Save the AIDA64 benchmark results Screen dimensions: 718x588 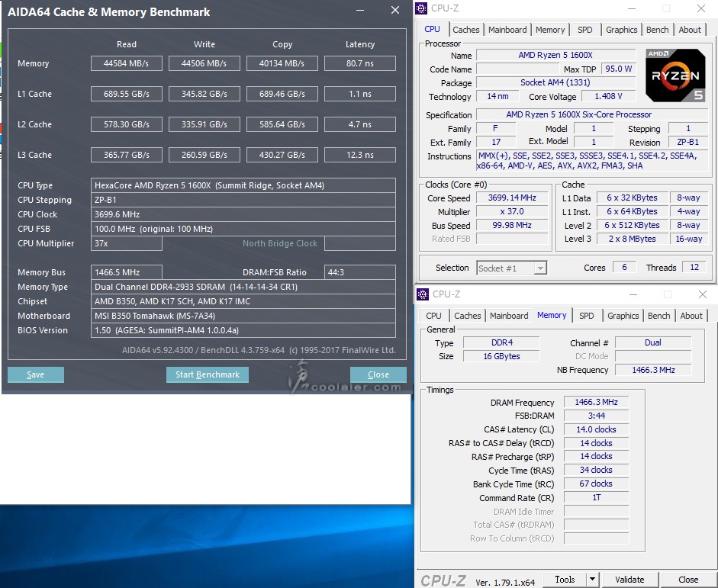pyautogui.click(x=36, y=374)
